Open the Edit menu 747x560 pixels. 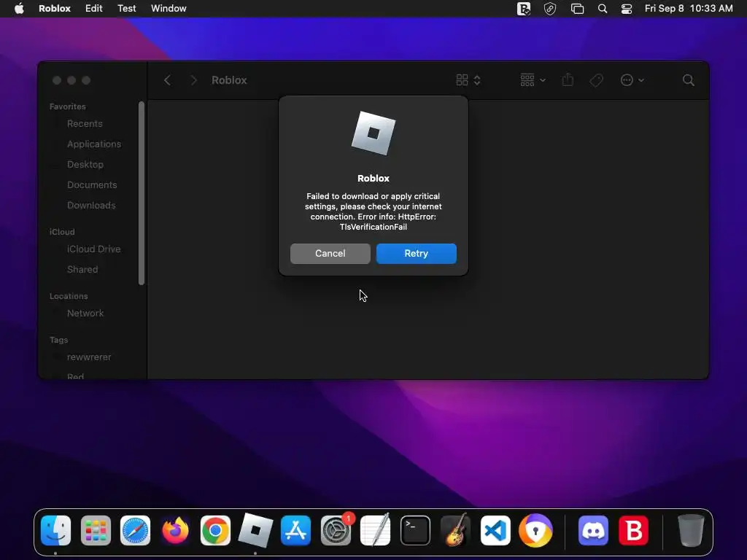pos(94,9)
